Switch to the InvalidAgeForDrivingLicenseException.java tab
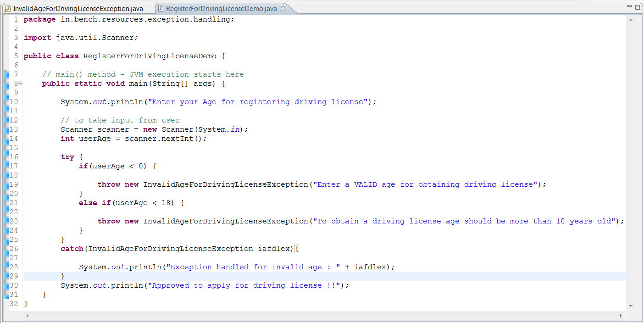Image resolution: width=644 pixels, height=323 pixels. point(78,8)
